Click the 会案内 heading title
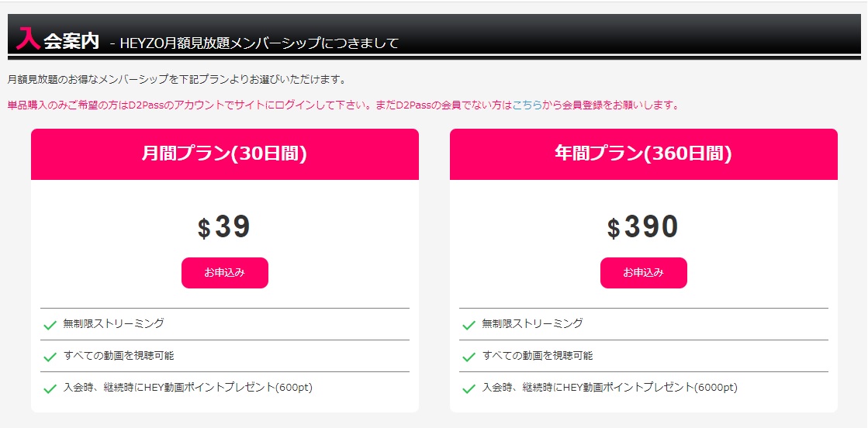This screenshot has width=868, height=428. pos(71,41)
